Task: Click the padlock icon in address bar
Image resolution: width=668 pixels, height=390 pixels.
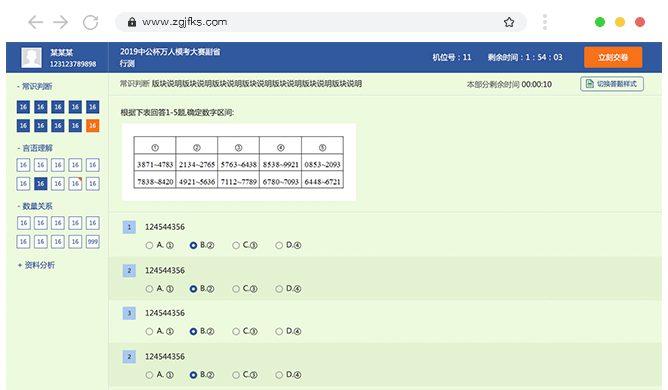Action: 132,22
